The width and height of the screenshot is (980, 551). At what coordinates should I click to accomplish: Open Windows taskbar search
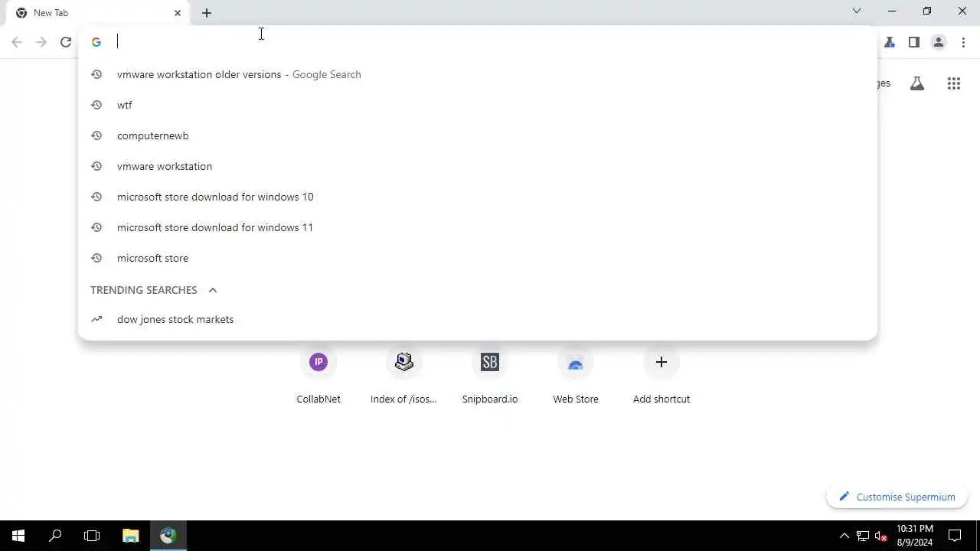pos(55,536)
